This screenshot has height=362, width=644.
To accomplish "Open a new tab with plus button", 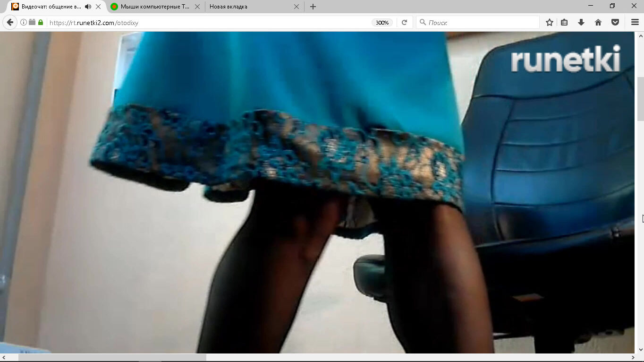I will (x=313, y=7).
